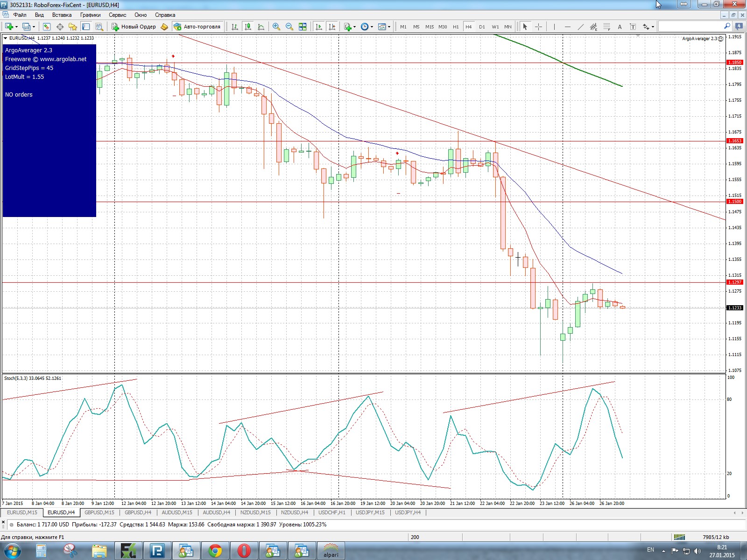Open the Profiles toolbar icon

tap(27, 27)
